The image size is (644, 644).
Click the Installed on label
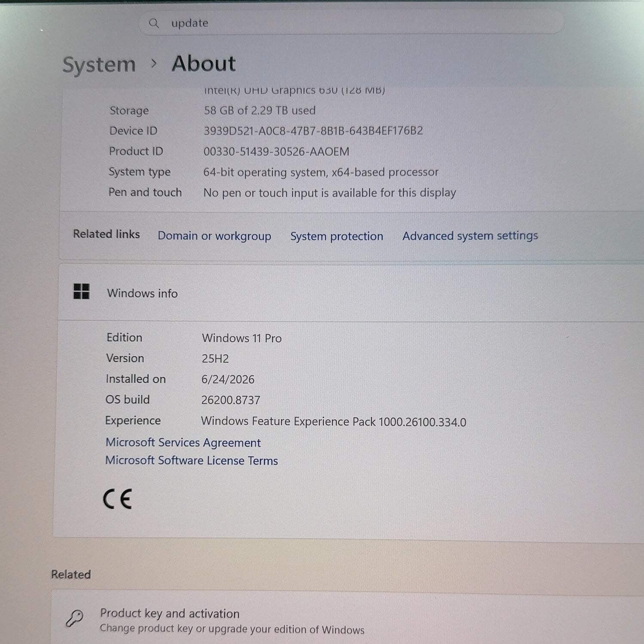136,379
